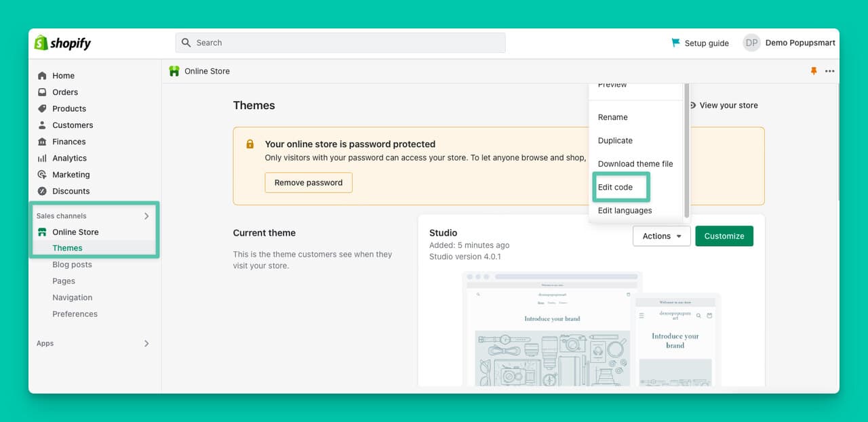Click the Setup guide flag icon
Screen dimensions: 868x422
[x=675, y=43]
